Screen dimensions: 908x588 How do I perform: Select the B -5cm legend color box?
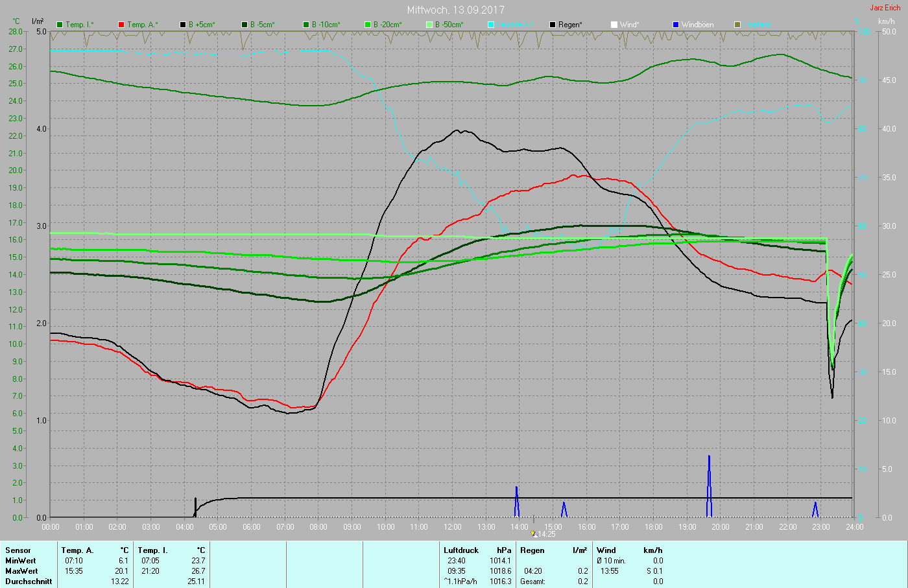click(245, 25)
